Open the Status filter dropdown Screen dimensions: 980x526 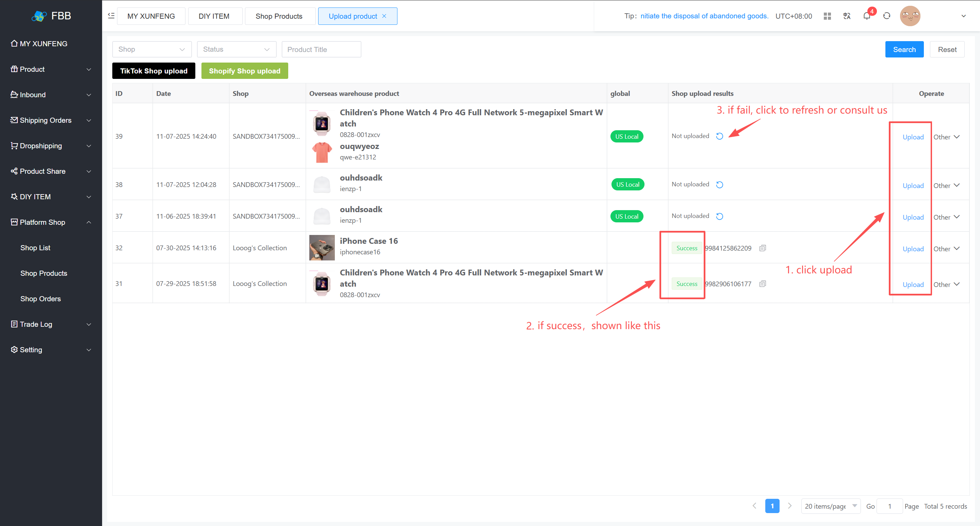point(236,49)
